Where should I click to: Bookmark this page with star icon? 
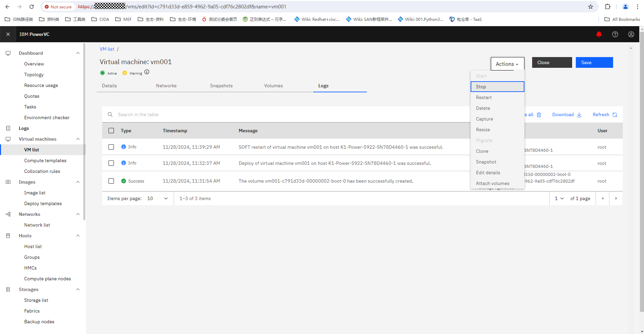(x=591, y=7)
